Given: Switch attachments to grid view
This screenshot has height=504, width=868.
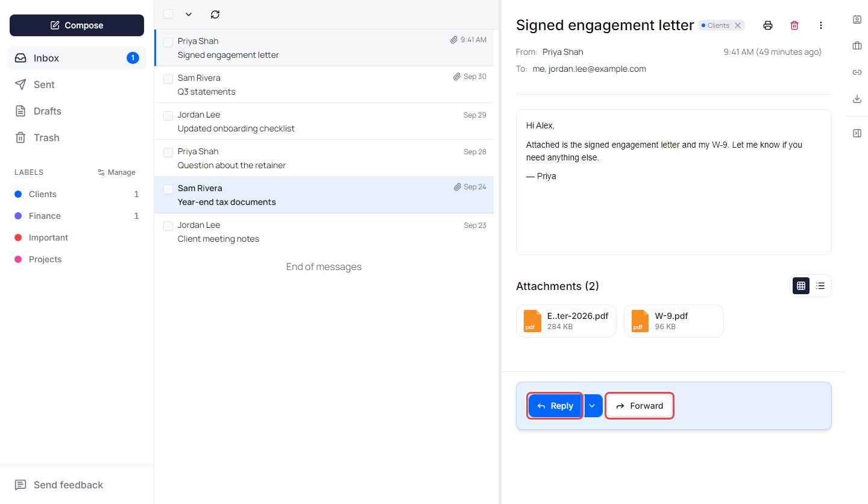Looking at the screenshot, I should pos(801,286).
